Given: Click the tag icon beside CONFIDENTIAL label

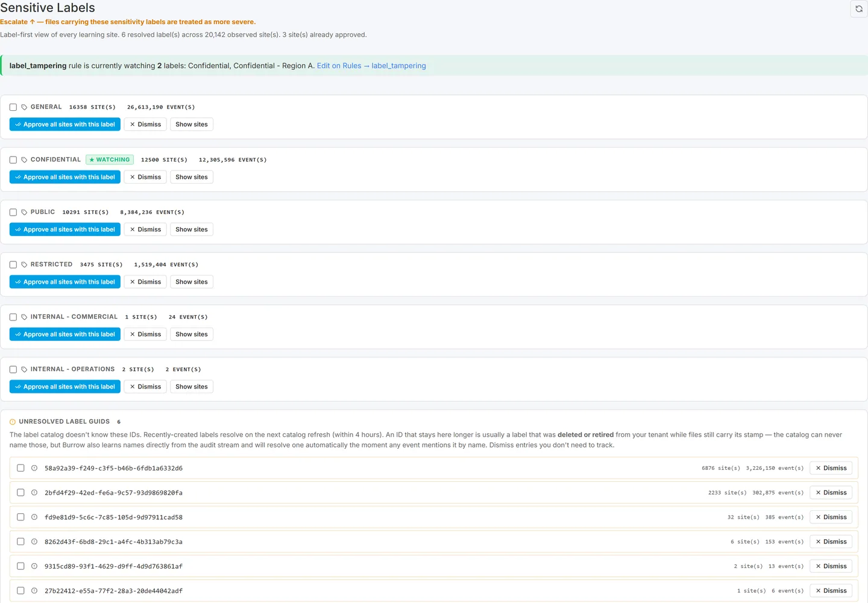Looking at the screenshot, I should [x=24, y=160].
